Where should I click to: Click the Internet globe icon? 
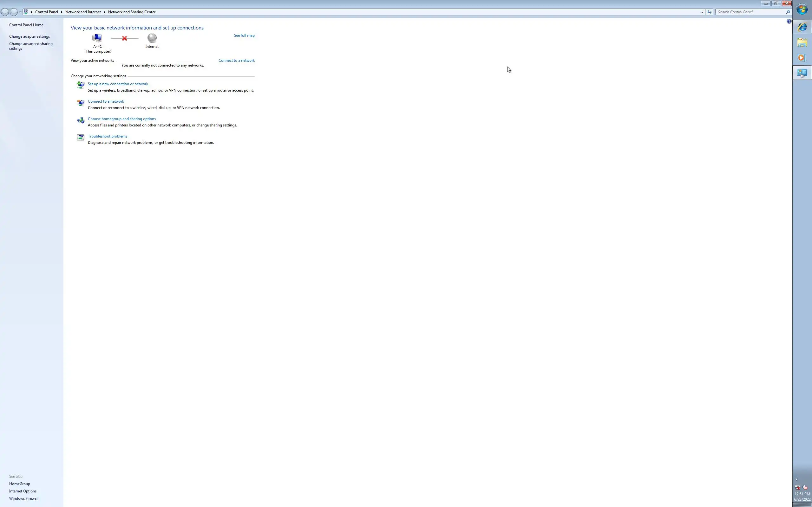tap(152, 38)
